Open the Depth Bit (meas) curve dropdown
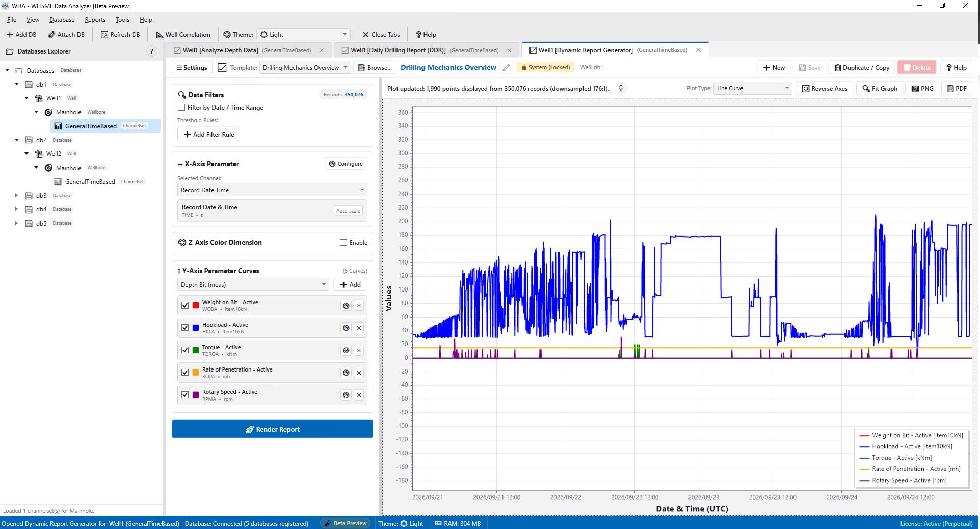The image size is (980, 529). 253,285
